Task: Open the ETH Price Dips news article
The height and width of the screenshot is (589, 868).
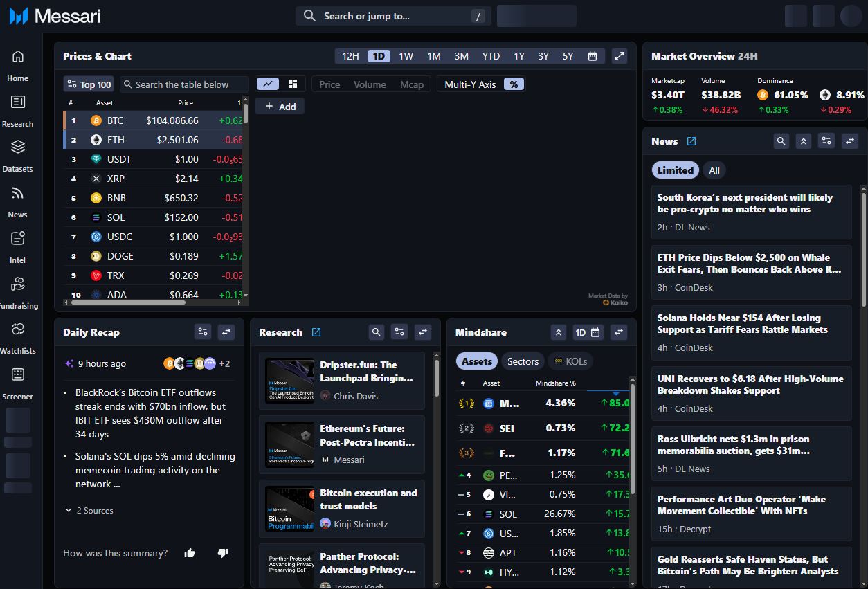Action: pos(750,264)
